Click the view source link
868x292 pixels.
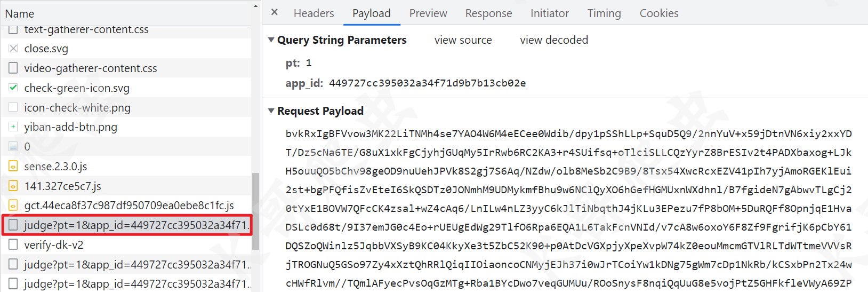463,40
